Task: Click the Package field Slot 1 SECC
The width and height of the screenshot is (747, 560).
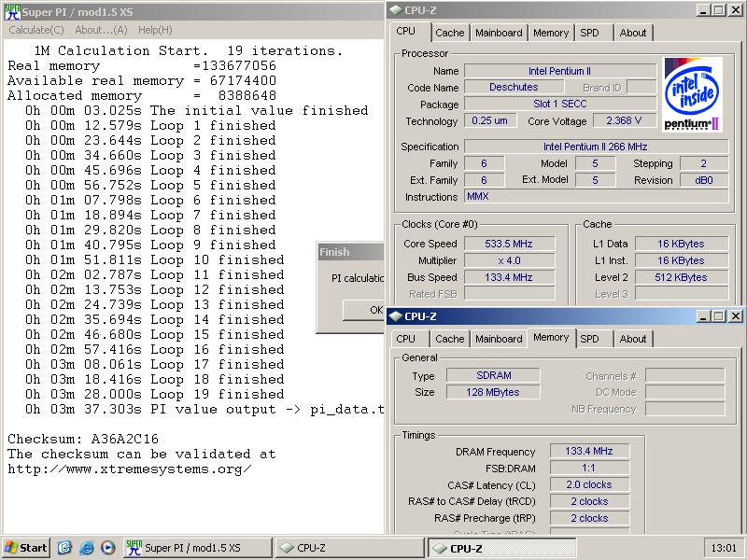Action: tap(559, 104)
